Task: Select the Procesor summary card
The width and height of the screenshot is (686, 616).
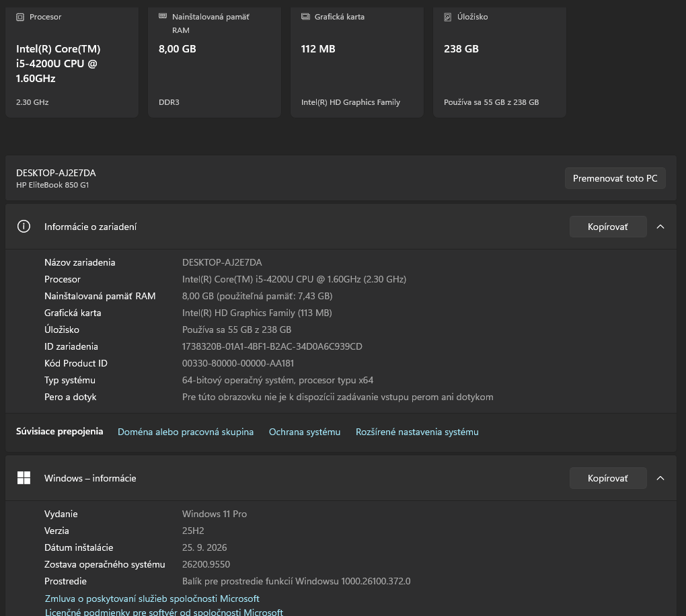Action: point(72,62)
